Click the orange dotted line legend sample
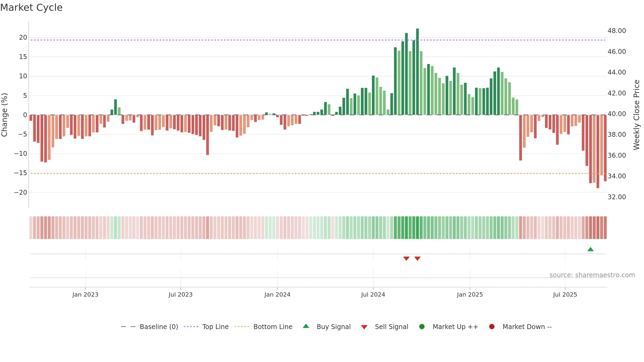Image resolution: width=644 pixels, height=362 pixels. pos(242,327)
